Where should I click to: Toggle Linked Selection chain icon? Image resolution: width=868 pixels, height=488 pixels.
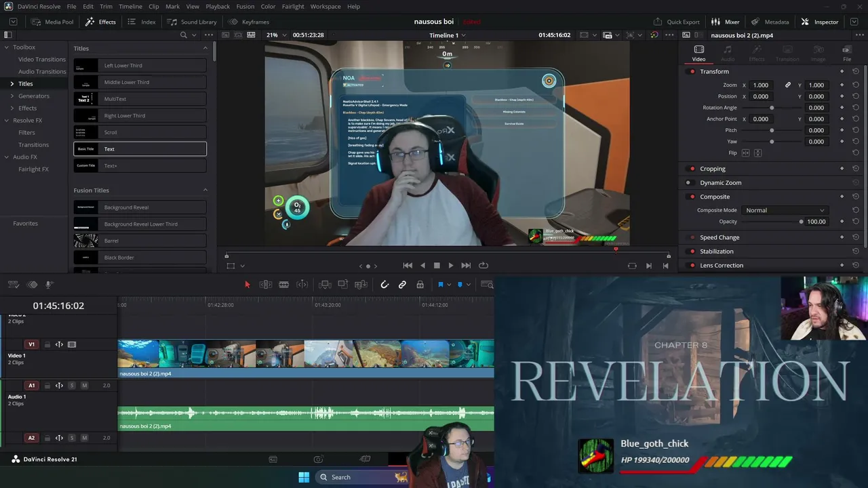[402, 285]
